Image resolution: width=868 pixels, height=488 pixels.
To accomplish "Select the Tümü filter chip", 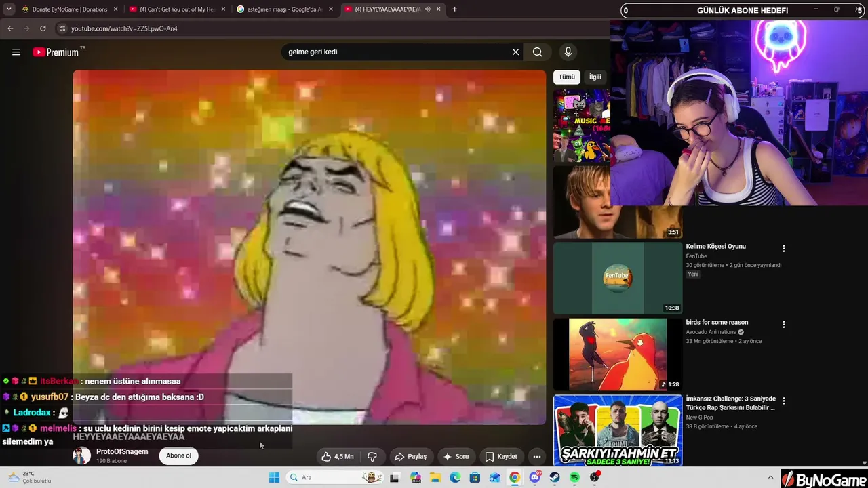I will (x=567, y=77).
